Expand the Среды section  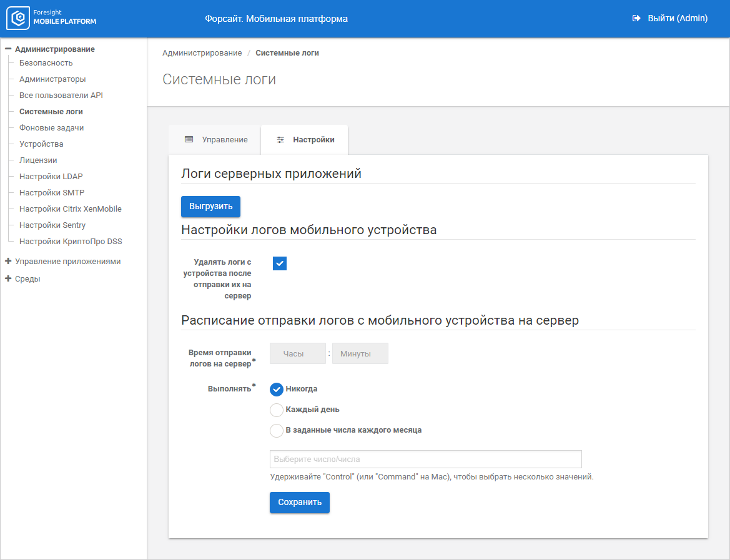[x=8, y=279]
